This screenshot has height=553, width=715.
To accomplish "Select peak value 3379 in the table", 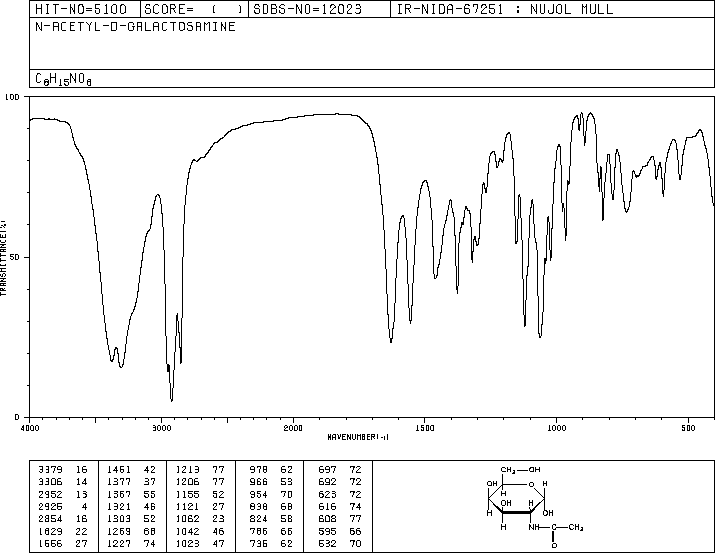I will 50,470.
